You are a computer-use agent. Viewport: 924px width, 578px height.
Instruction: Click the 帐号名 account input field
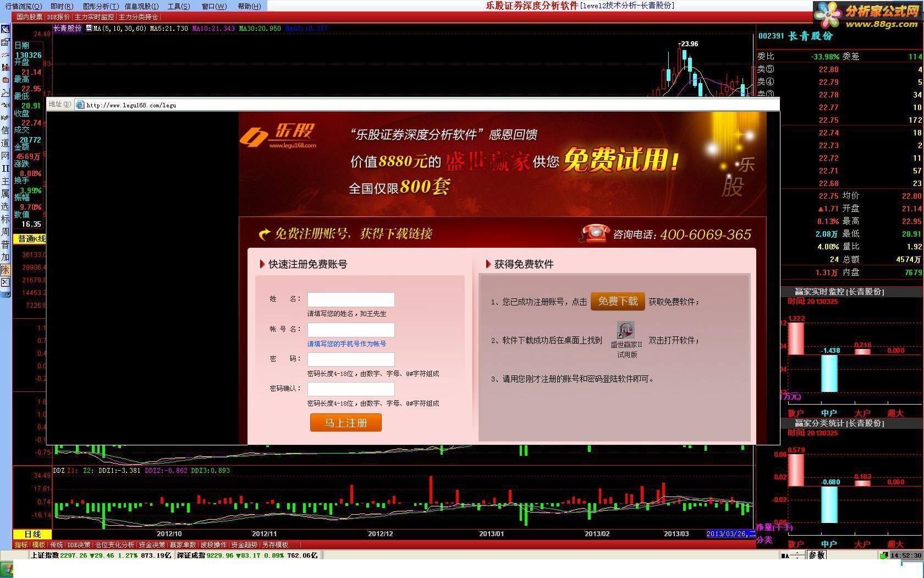click(351, 330)
